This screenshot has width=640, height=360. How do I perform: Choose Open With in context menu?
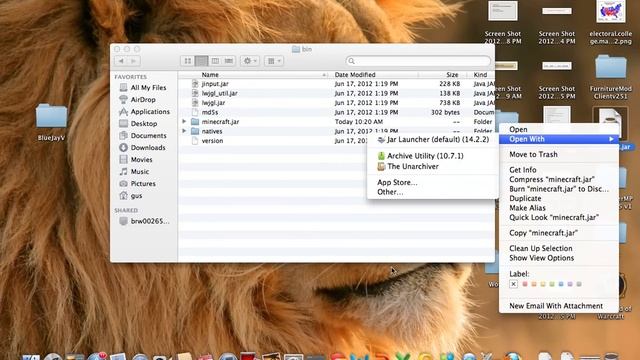(559, 139)
